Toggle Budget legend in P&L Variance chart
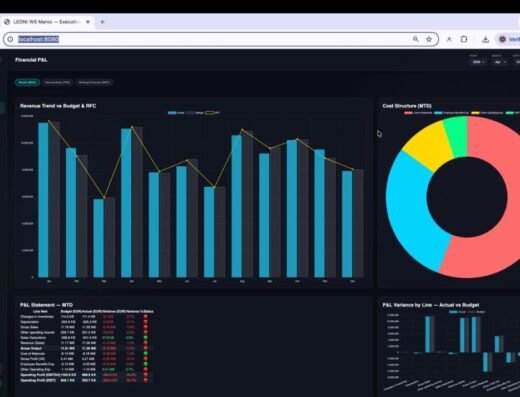Image resolution: width=520 pixels, height=397 pixels. click(x=476, y=312)
